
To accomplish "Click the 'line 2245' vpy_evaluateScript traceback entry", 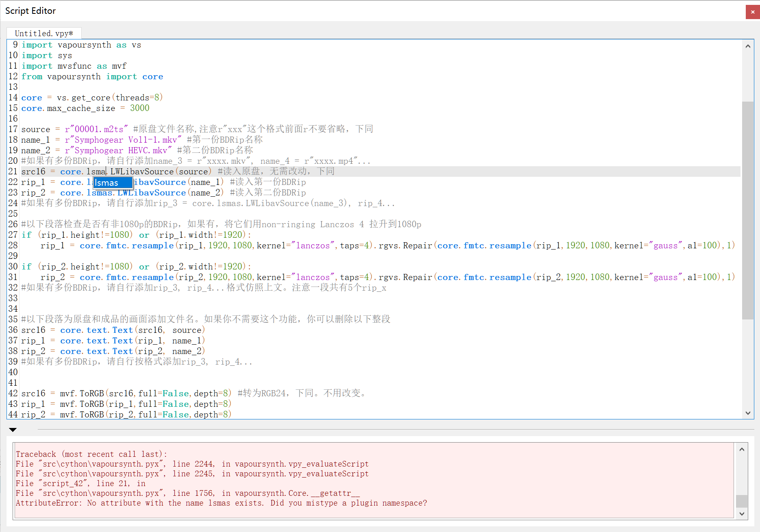I will 192,474.
